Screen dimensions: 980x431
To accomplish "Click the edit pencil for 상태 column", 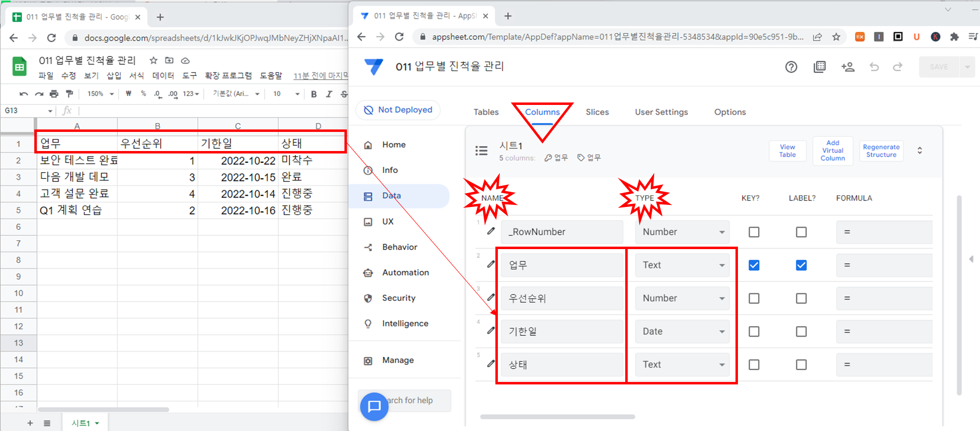I will pyautogui.click(x=491, y=364).
